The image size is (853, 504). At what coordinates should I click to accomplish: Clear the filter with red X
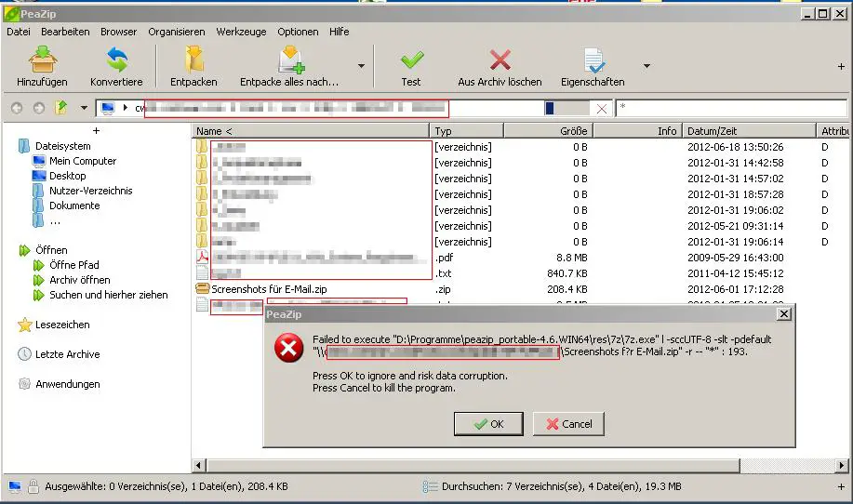tap(602, 109)
